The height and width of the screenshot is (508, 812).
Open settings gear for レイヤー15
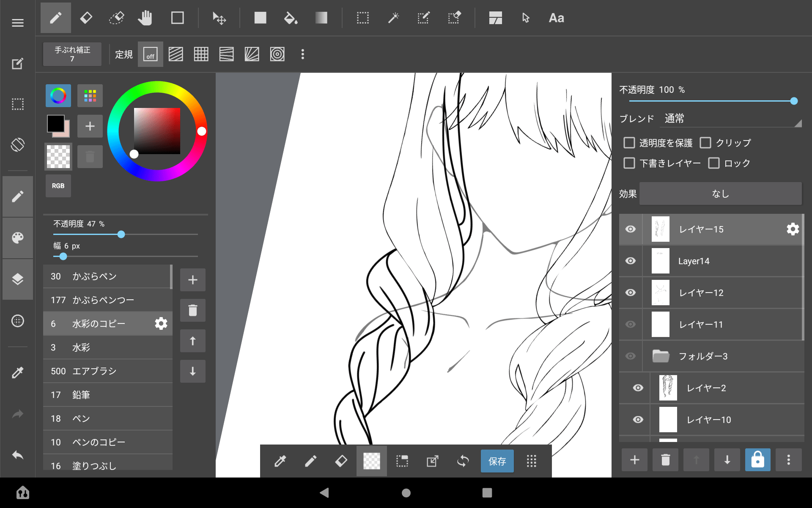coord(793,229)
